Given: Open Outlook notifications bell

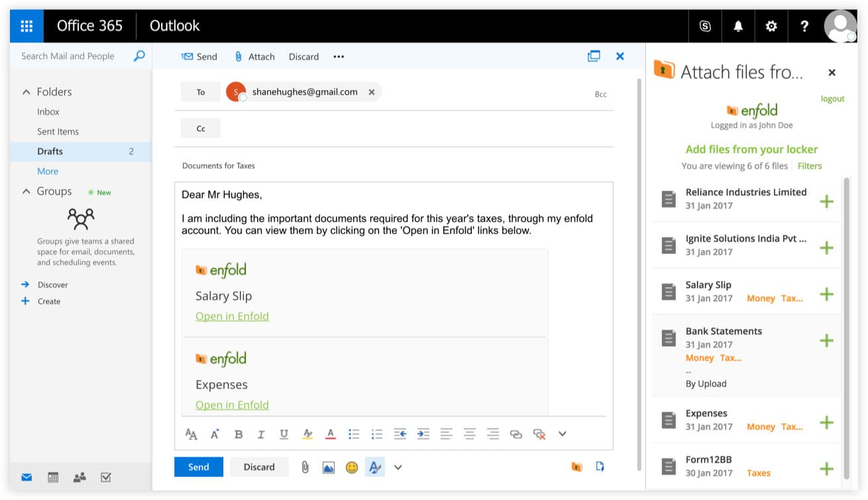Looking at the screenshot, I should click(737, 26).
